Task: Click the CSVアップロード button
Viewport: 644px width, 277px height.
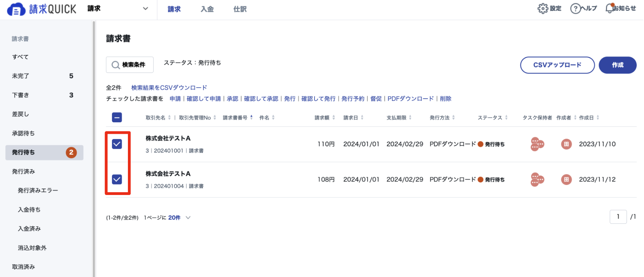Action: pos(557,65)
